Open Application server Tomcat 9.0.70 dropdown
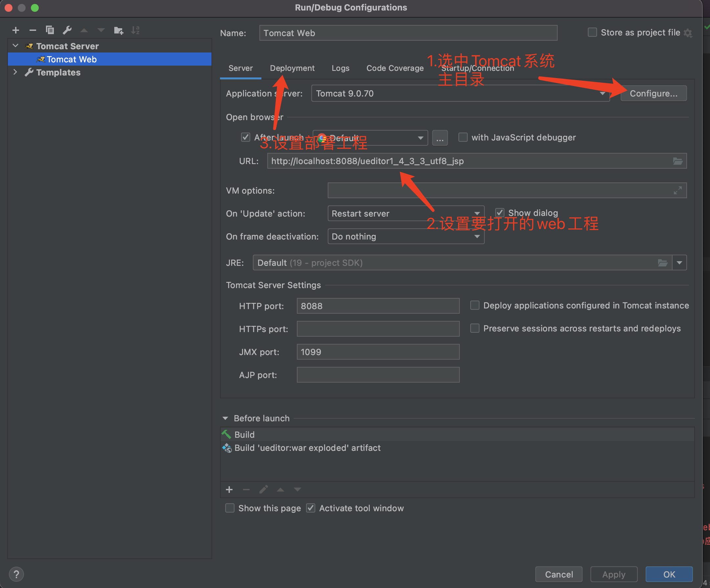710x588 pixels. (x=460, y=94)
